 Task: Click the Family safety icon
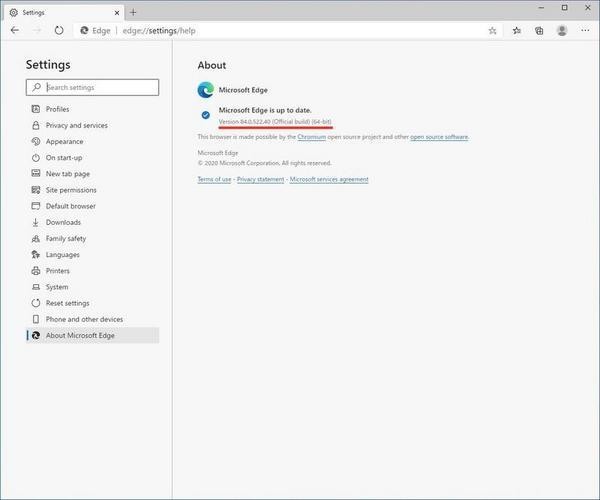point(36,238)
